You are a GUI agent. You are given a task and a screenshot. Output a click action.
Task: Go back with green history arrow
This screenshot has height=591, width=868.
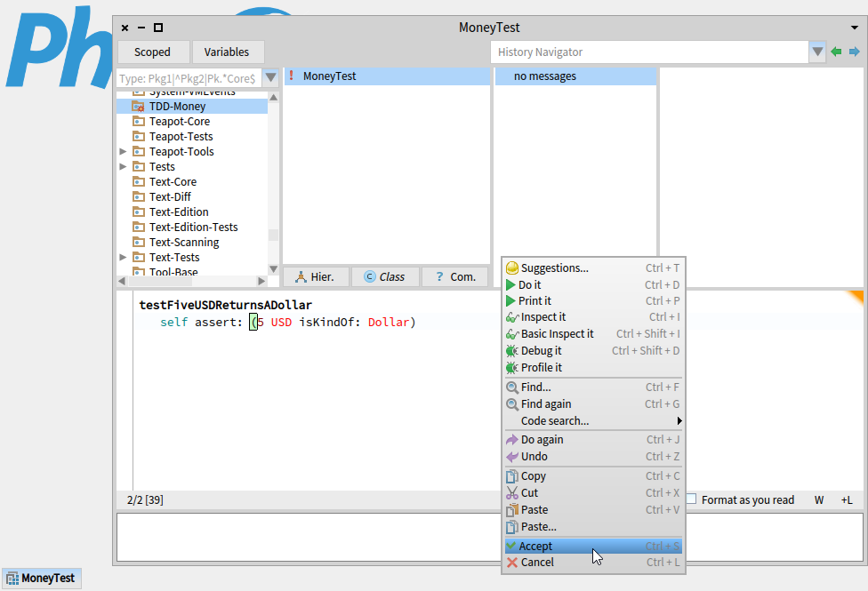click(x=837, y=52)
